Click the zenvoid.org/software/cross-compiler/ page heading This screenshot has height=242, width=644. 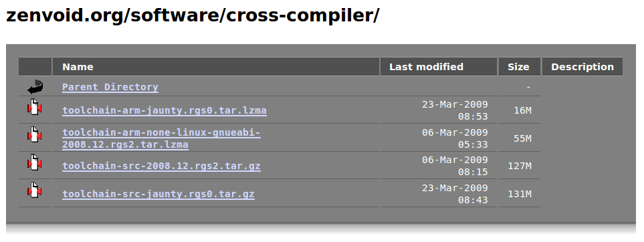click(193, 15)
